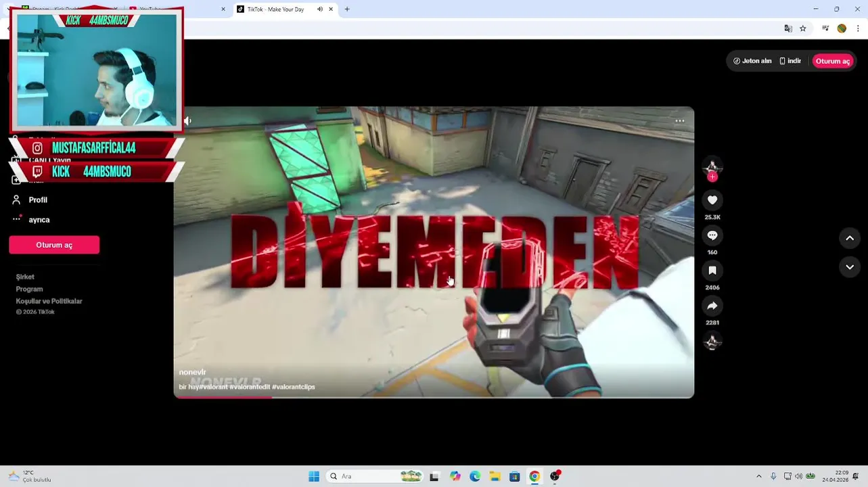The width and height of the screenshot is (868, 487).
Task: Mute the TikTok tab audio icon
Action: 320,9
